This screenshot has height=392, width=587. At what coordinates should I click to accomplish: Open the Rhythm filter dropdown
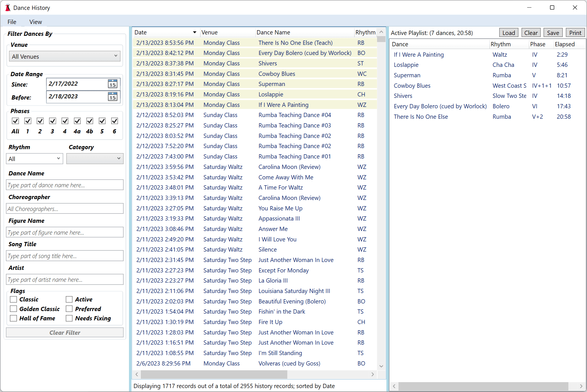click(34, 159)
